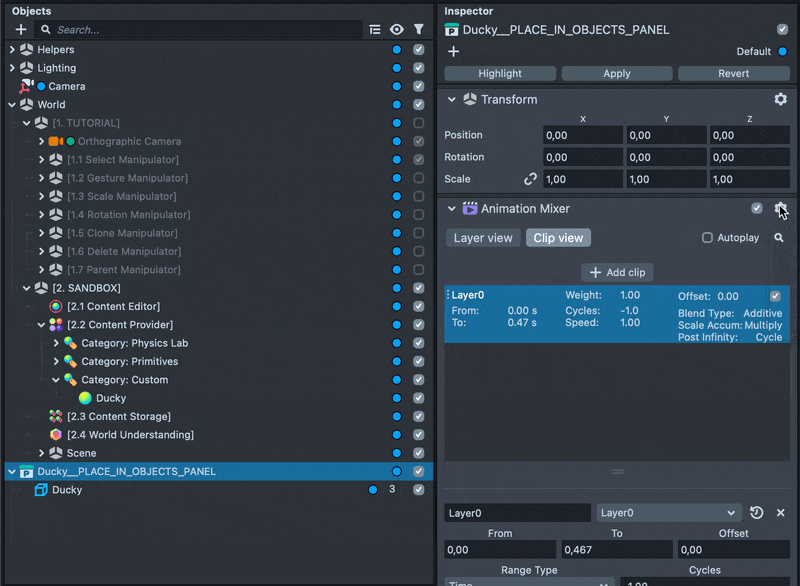Click the plus icon below Inspector object name
The width and height of the screenshot is (800, 586).
click(453, 51)
